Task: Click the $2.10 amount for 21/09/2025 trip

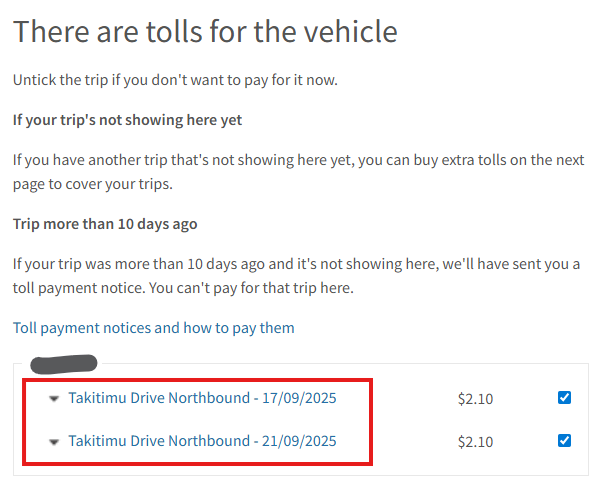Action: (475, 441)
